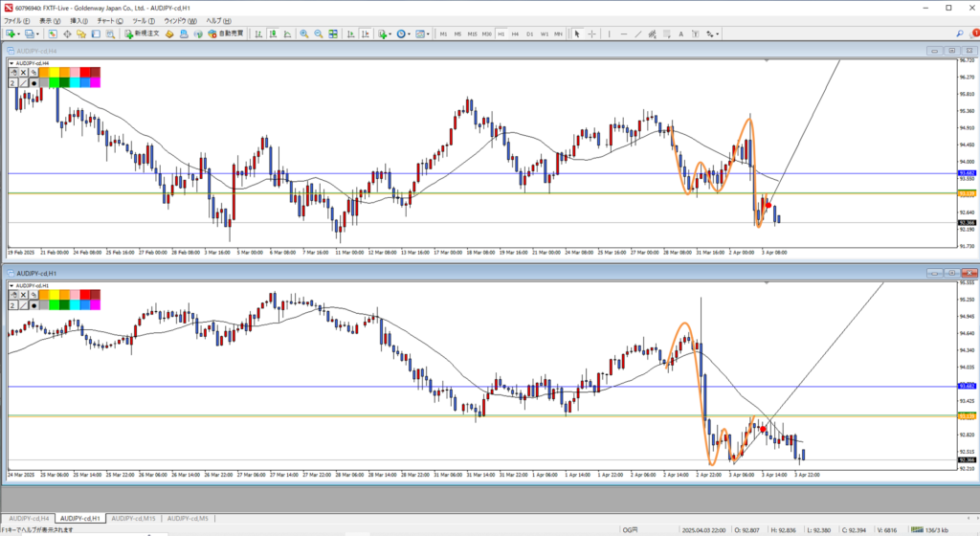Select the vertical line drawing tool
Image resolution: width=980 pixels, height=536 pixels.
(x=609, y=33)
